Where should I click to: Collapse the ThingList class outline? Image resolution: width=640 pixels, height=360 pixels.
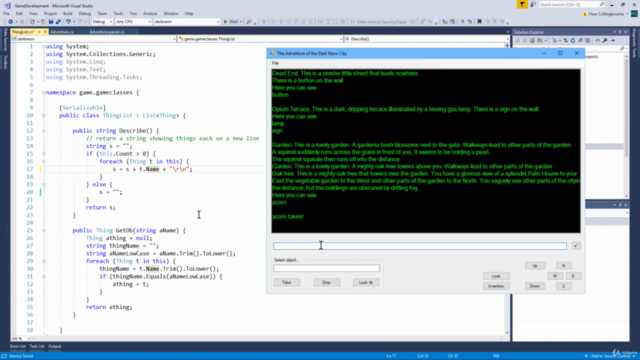pyautogui.click(x=43, y=116)
